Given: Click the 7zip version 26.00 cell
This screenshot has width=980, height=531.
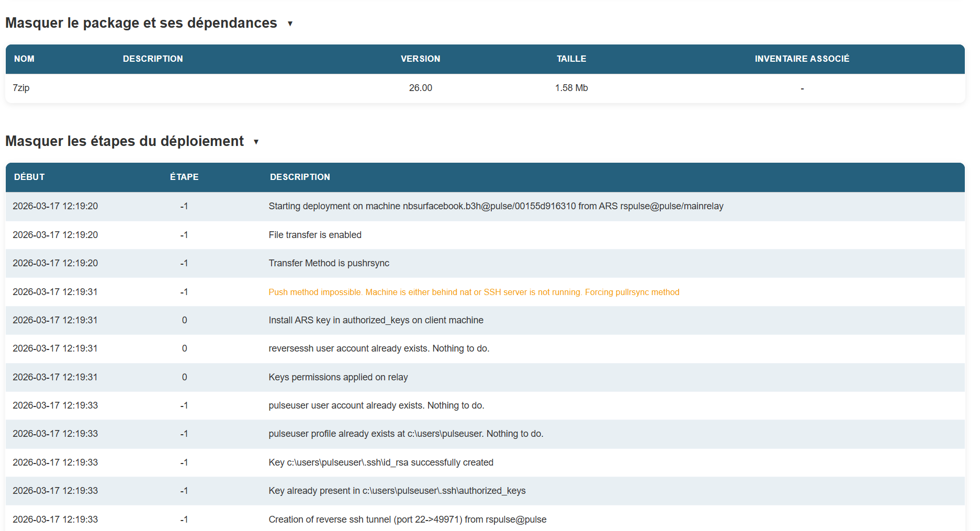Looking at the screenshot, I should (x=420, y=88).
